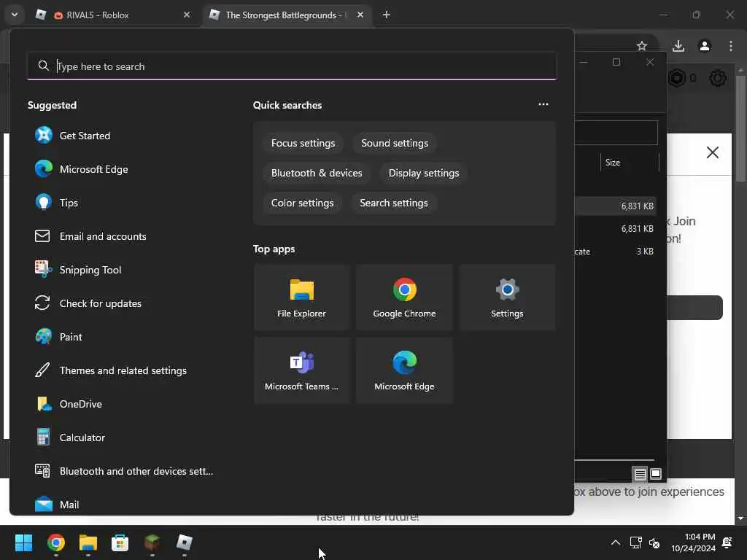The width and height of the screenshot is (747, 560).
Task: Click the Type here to search field
Action: 292,66
